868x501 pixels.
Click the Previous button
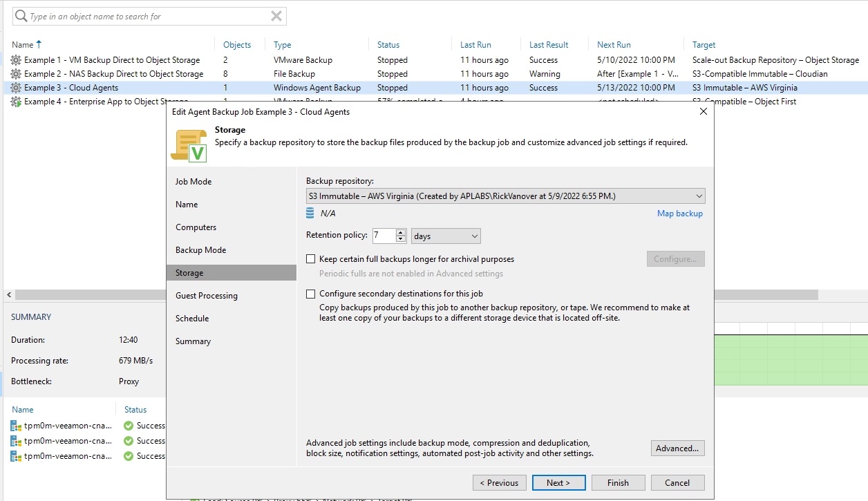500,483
